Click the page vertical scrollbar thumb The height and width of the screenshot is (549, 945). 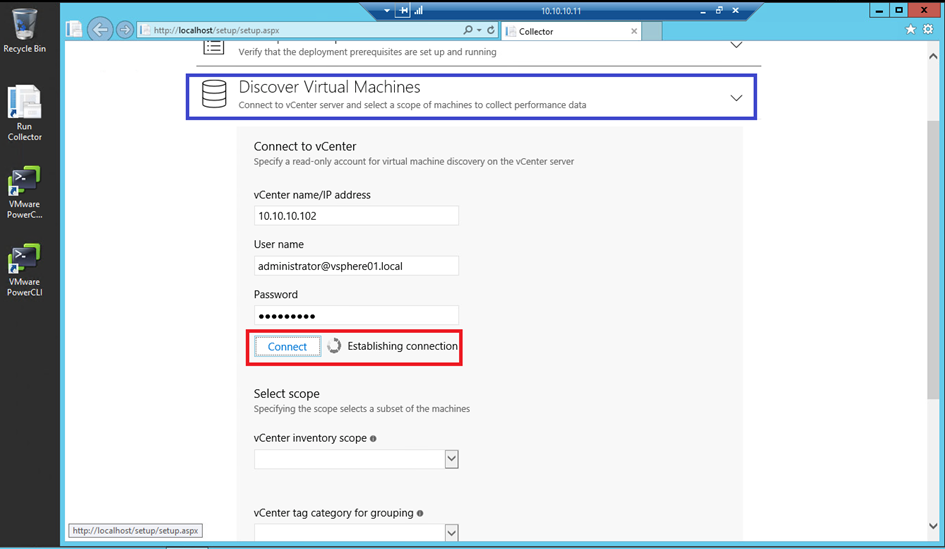[x=933, y=259]
